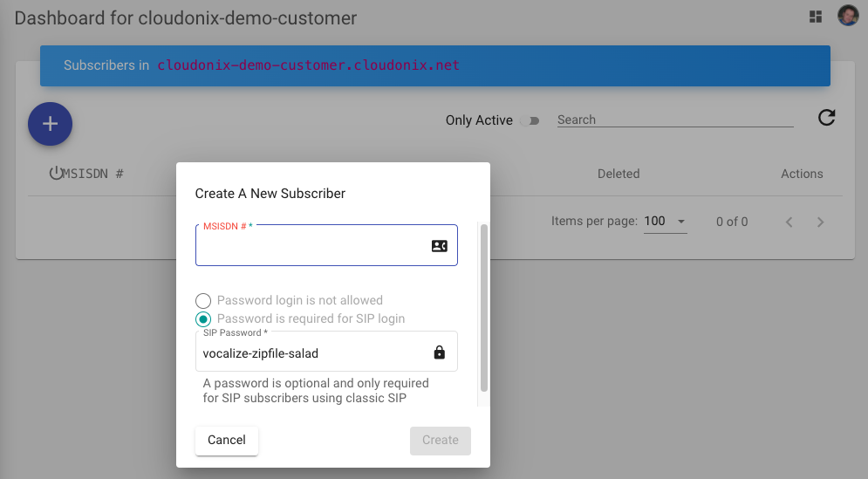Click the MSISDN # column header
The height and width of the screenshot is (479, 868).
click(94, 174)
